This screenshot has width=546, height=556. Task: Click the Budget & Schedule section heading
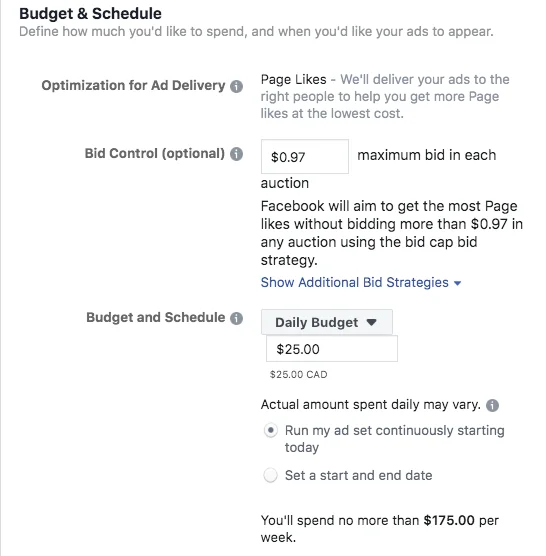tap(90, 13)
